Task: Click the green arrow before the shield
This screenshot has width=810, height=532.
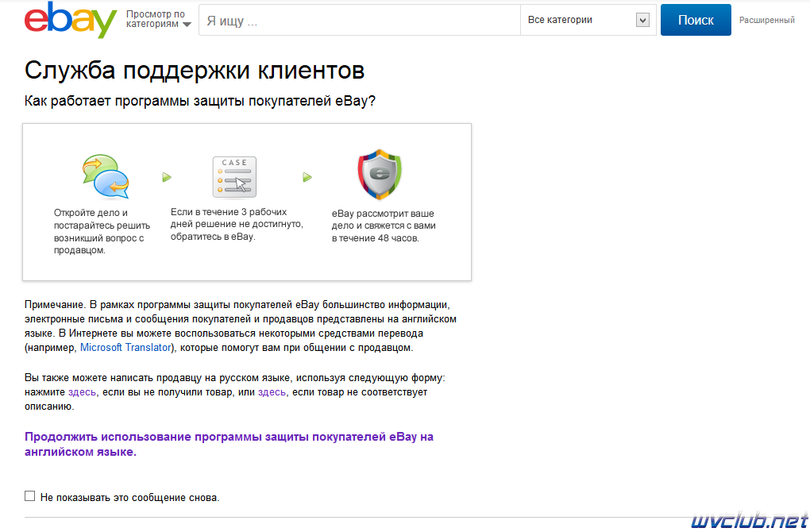Action: 307,177
